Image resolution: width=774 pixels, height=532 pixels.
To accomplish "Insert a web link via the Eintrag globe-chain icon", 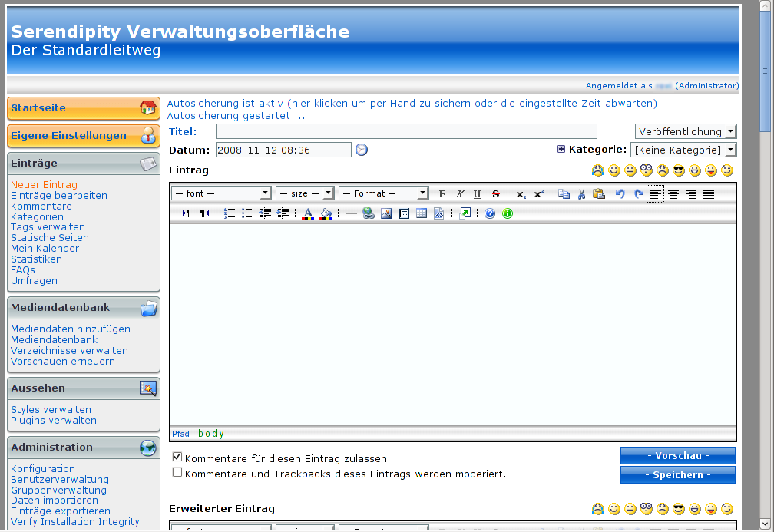I will 369,213.
